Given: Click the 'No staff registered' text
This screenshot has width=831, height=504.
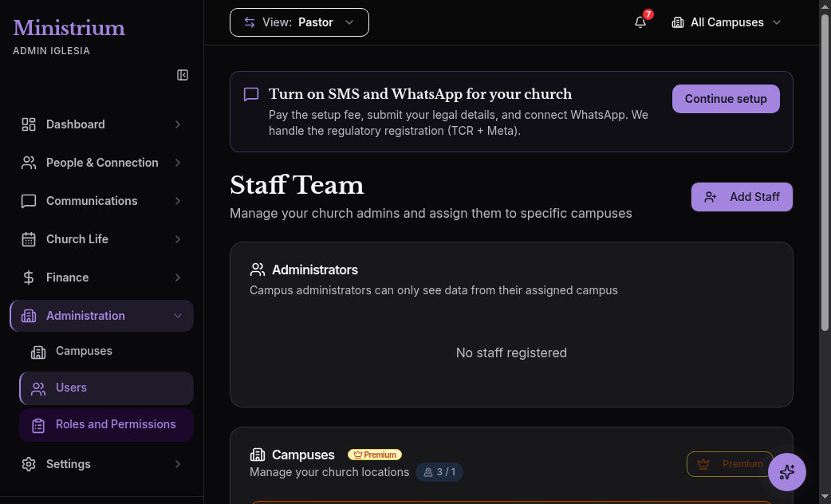Looking at the screenshot, I should 511,353.
